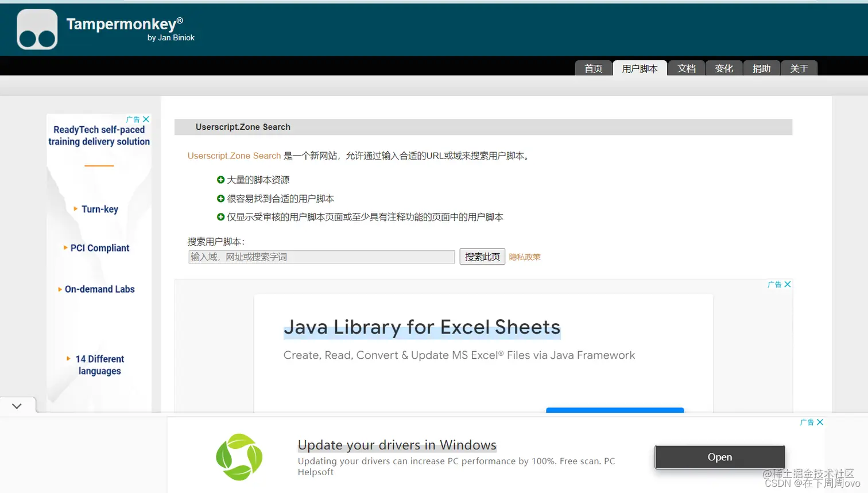Screen dimensions: 868x493
Task: Open Java Library for Excel Sheets headline
Action: pos(422,327)
